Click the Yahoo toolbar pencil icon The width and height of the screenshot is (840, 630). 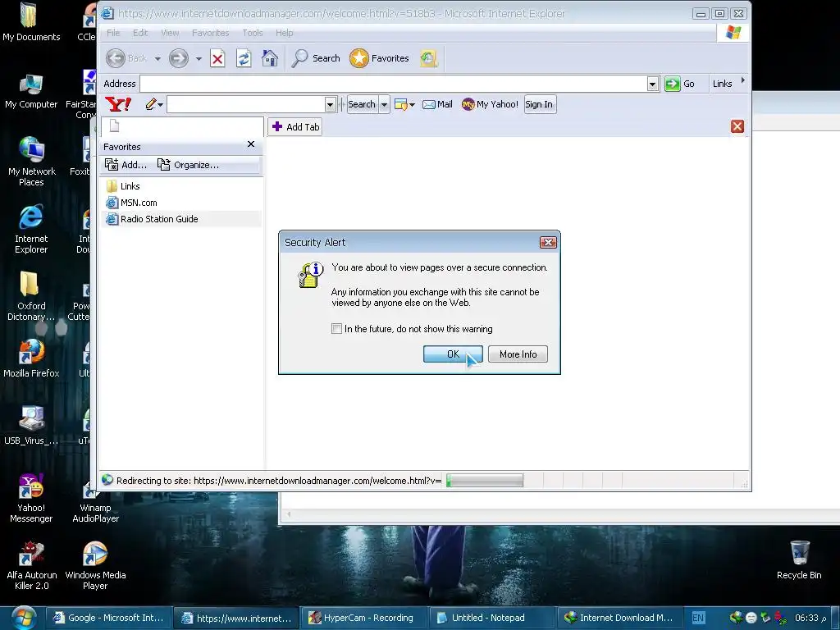click(x=151, y=104)
